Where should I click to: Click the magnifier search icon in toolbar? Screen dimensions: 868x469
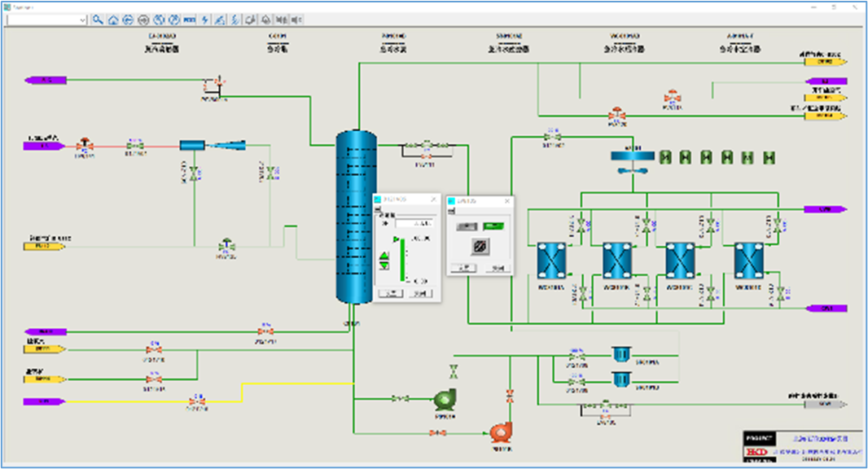pyautogui.click(x=98, y=20)
